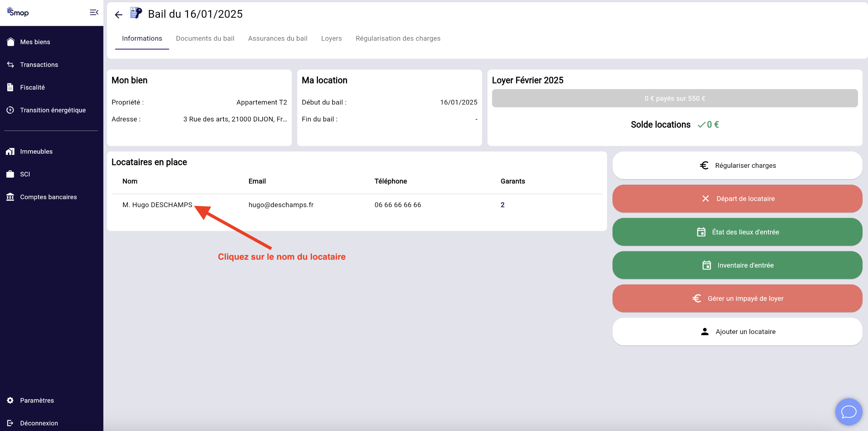Switch to Documents du bail tab
The image size is (868, 431).
click(x=205, y=38)
